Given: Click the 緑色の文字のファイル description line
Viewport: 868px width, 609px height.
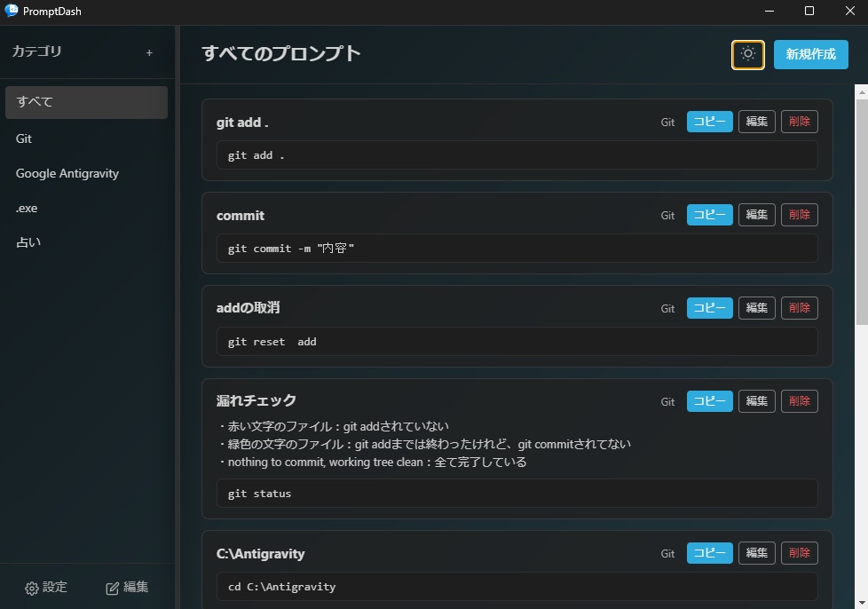Looking at the screenshot, I should pos(424,444).
